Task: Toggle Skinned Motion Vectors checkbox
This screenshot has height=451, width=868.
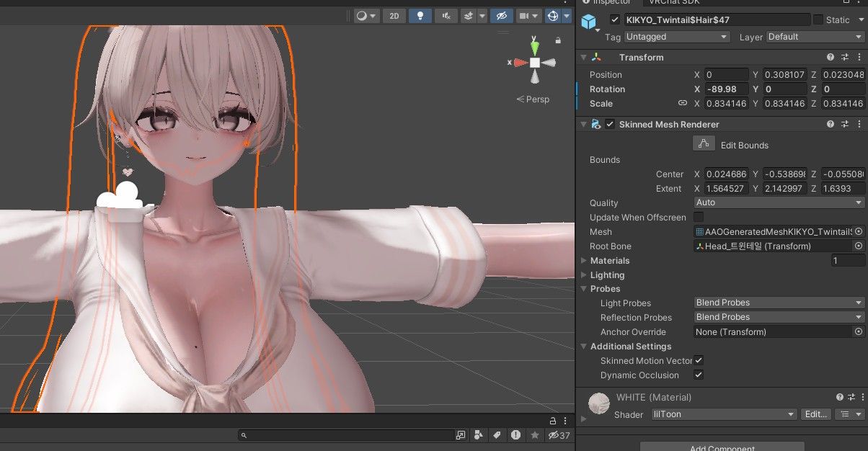Action: pyautogui.click(x=699, y=360)
